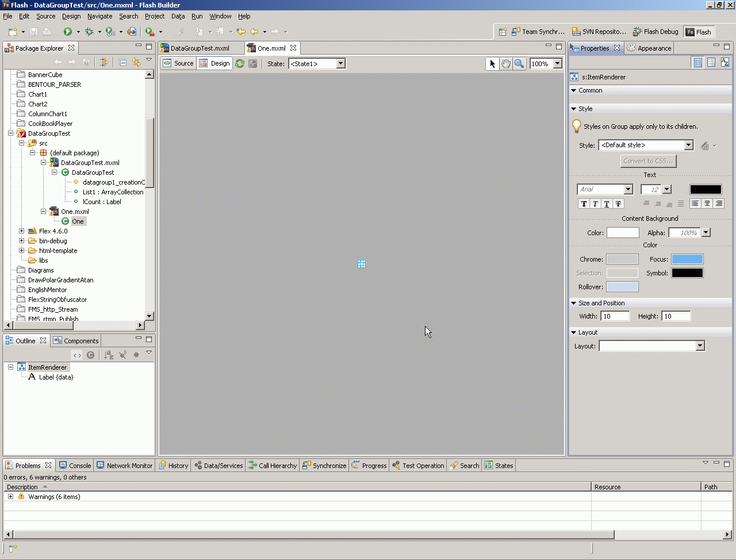Click the Package Explorer filter arrows icon

coord(104,62)
